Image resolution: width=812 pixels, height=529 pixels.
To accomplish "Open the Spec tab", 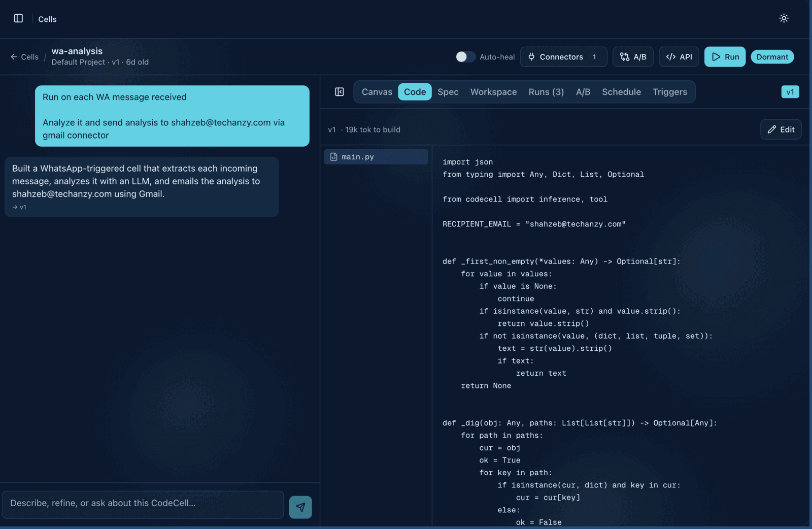I will pyautogui.click(x=448, y=92).
